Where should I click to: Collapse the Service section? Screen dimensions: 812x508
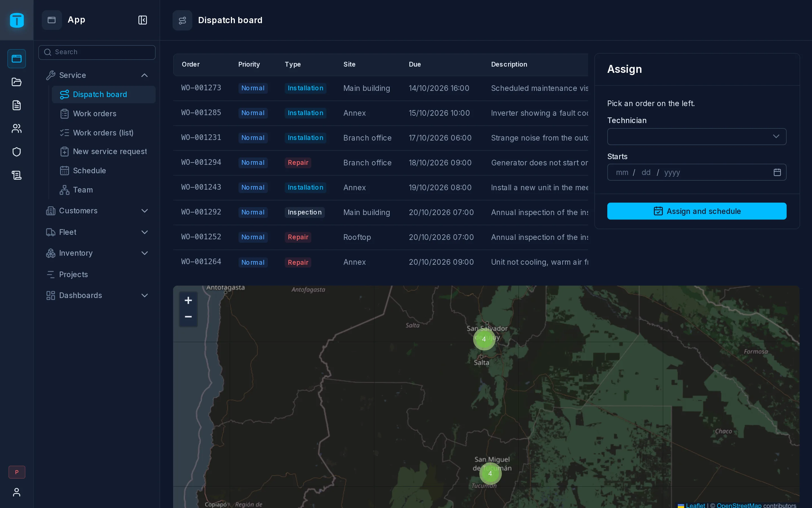click(97, 75)
